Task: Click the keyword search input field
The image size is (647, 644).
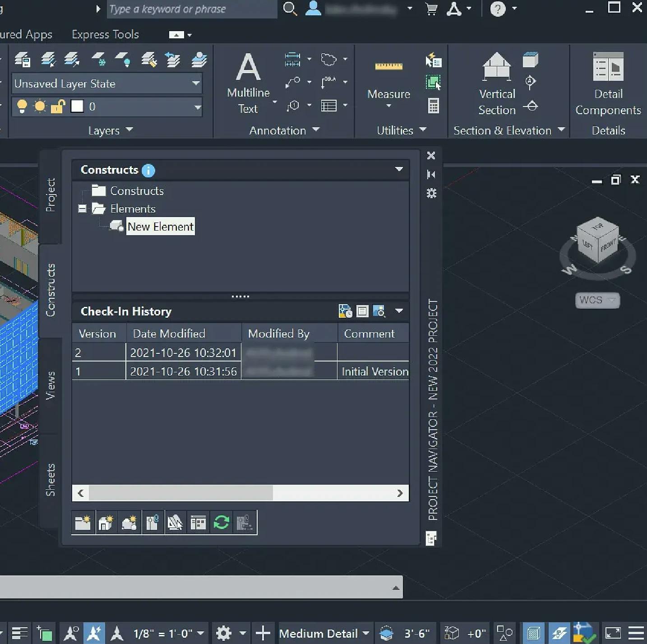Action: 192,9
